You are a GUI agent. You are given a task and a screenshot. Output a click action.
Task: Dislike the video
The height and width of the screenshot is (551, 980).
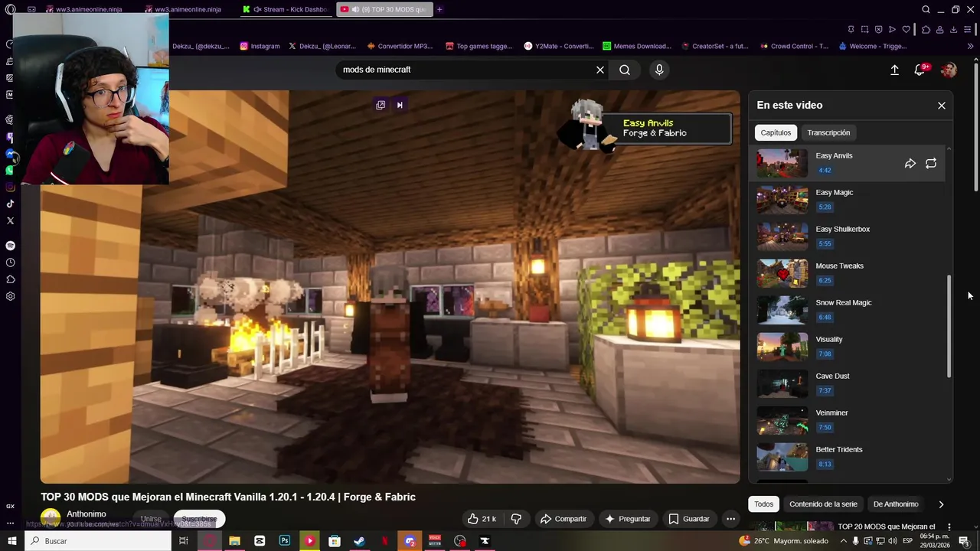pyautogui.click(x=516, y=519)
